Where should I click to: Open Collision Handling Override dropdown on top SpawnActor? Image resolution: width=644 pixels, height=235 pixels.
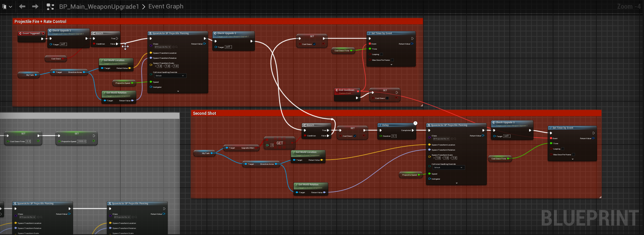(170, 76)
